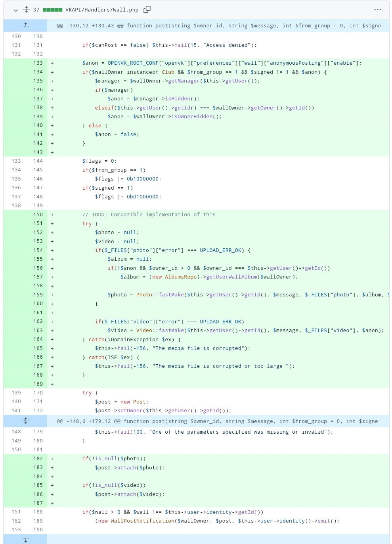Select line number 152 beside '$photo = null;'
Viewport: 392px width, 544px height.
38,232
